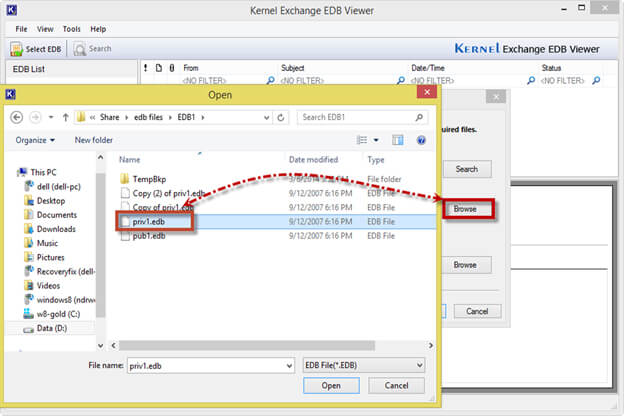Open the Organize dropdown menu

click(x=35, y=140)
